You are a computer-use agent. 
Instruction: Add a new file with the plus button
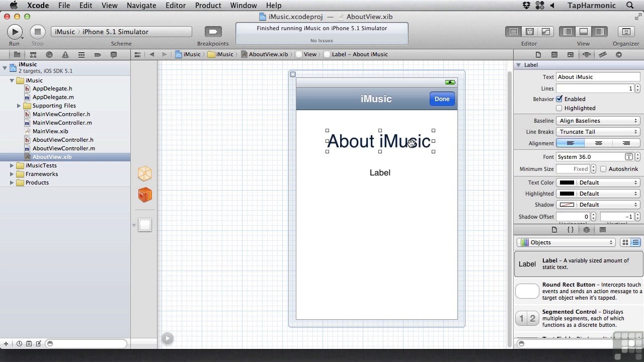(x=6, y=344)
